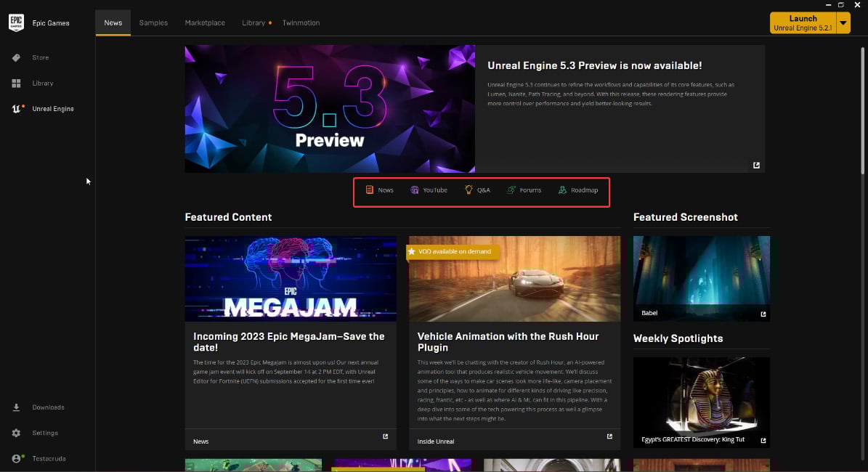
Task: Click the star icon on VOD badge
Action: tap(411, 252)
